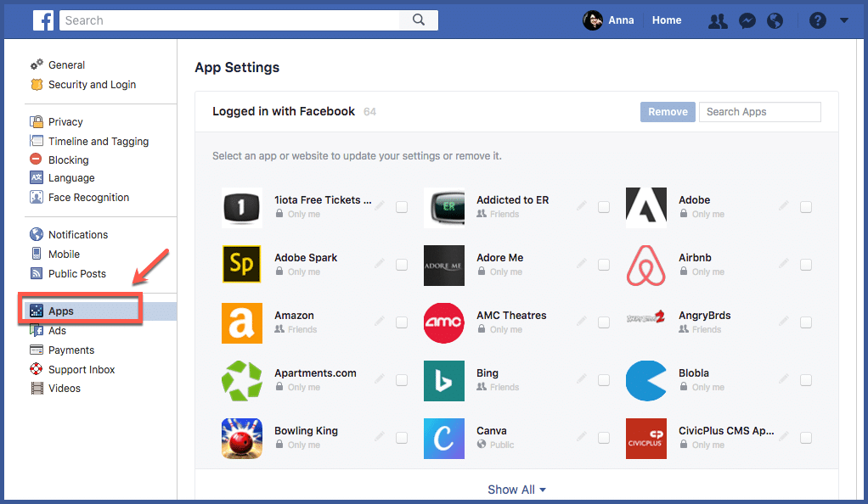Viewport: 868px width, 504px height.
Task: Tick the AMC Theatres checkbox
Action: click(x=604, y=322)
